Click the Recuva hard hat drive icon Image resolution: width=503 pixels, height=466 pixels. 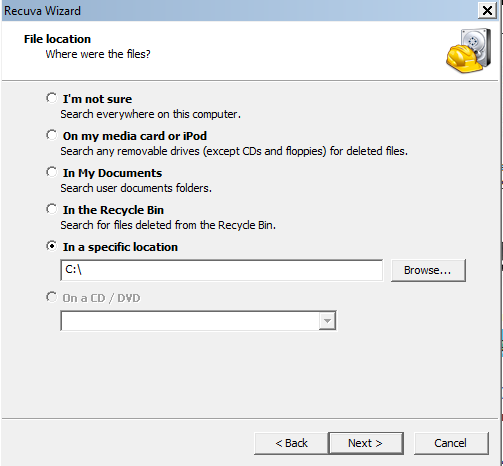click(x=469, y=51)
